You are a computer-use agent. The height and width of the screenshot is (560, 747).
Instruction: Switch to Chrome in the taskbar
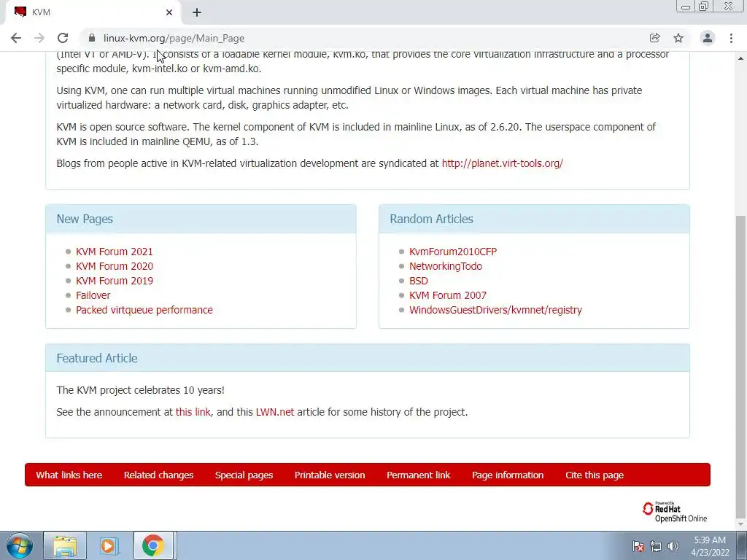click(x=153, y=545)
